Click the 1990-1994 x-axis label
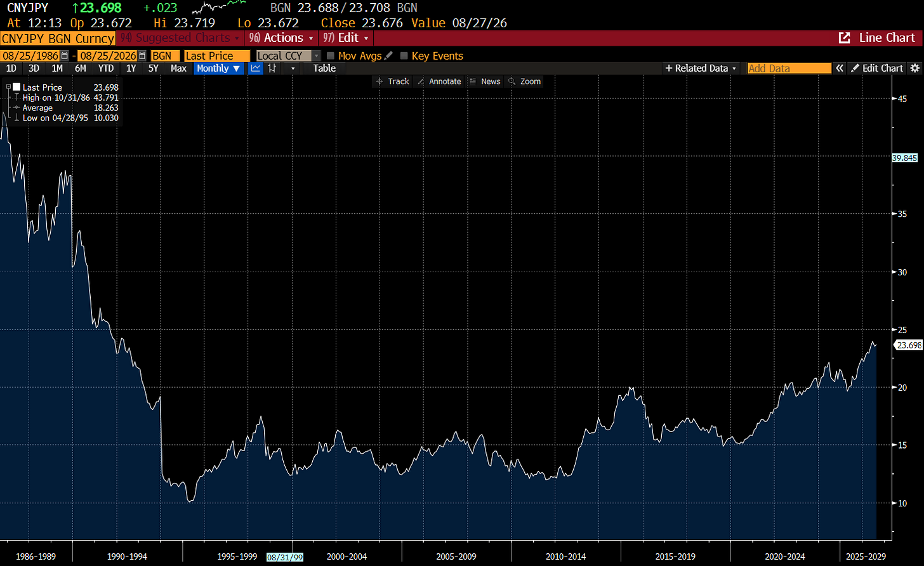Screen dimensions: 924x566 pyautogui.click(x=127, y=556)
